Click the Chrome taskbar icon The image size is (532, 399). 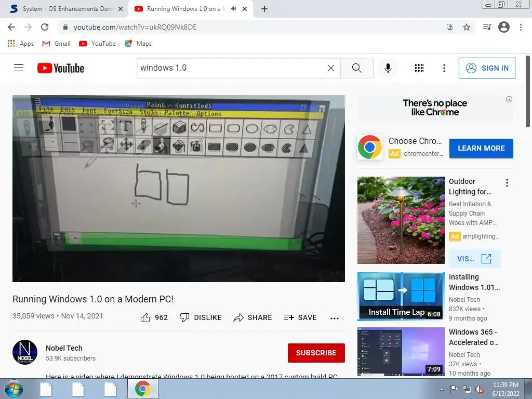pyautogui.click(x=142, y=389)
